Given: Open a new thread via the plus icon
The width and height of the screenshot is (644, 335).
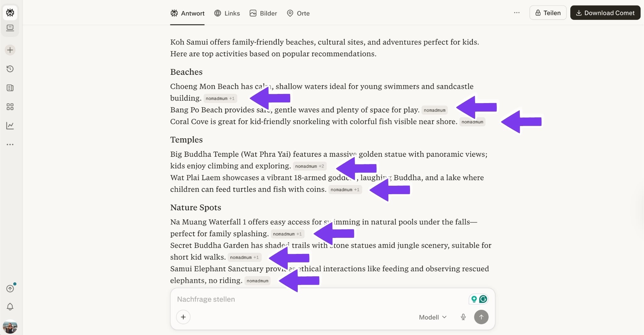Looking at the screenshot, I should (x=10, y=50).
